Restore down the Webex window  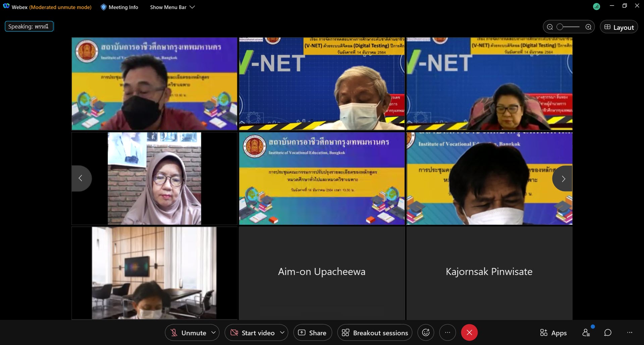(x=625, y=6)
